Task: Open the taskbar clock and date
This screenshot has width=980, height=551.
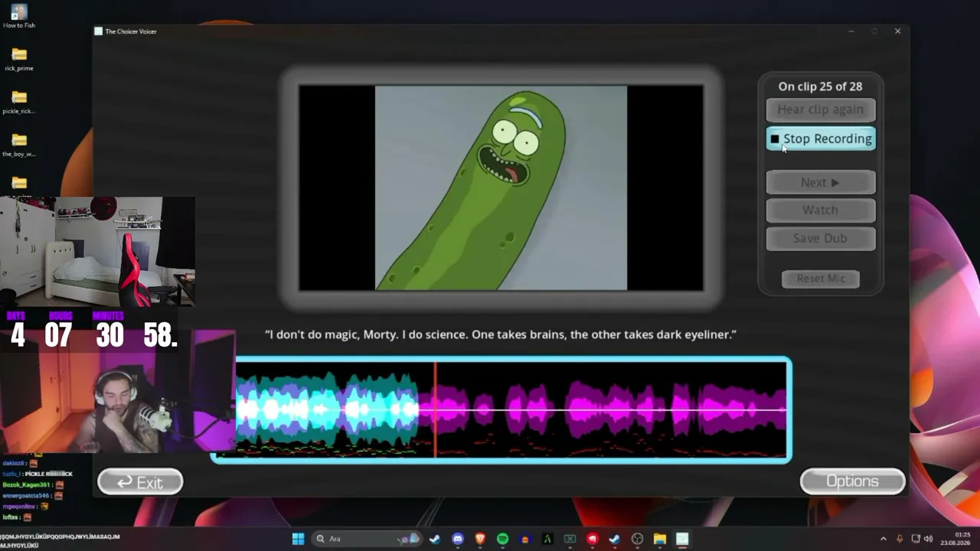Action: pyautogui.click(x=957, y=539)
